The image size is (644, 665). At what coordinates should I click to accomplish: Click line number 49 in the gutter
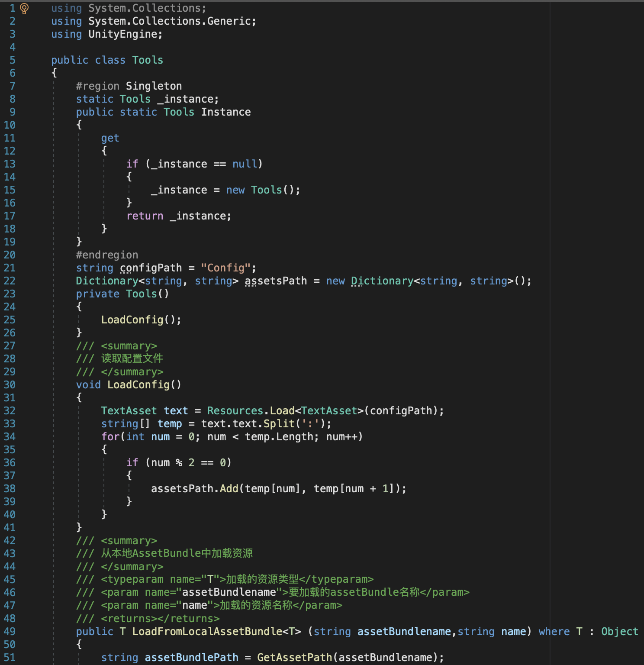10,632
